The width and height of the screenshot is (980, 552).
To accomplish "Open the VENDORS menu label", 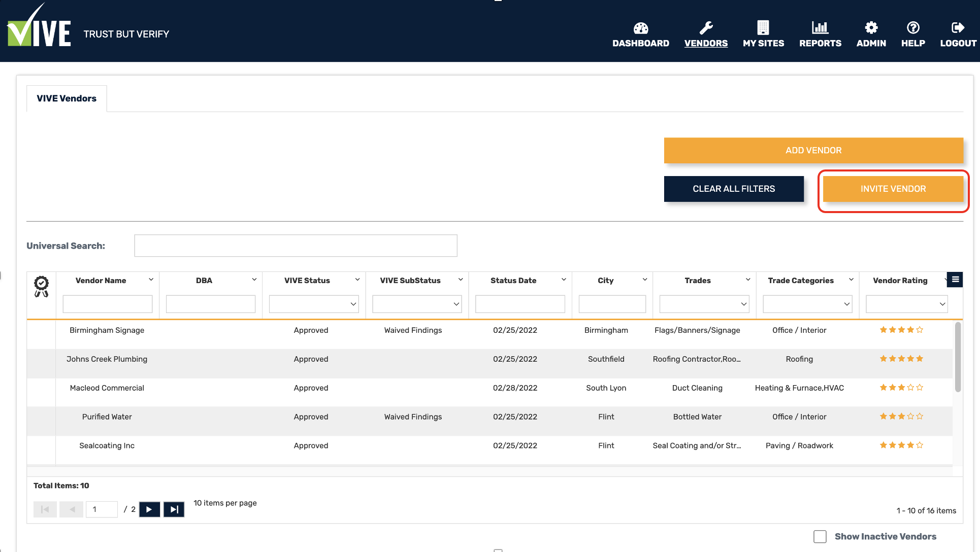I will [706, 44].
